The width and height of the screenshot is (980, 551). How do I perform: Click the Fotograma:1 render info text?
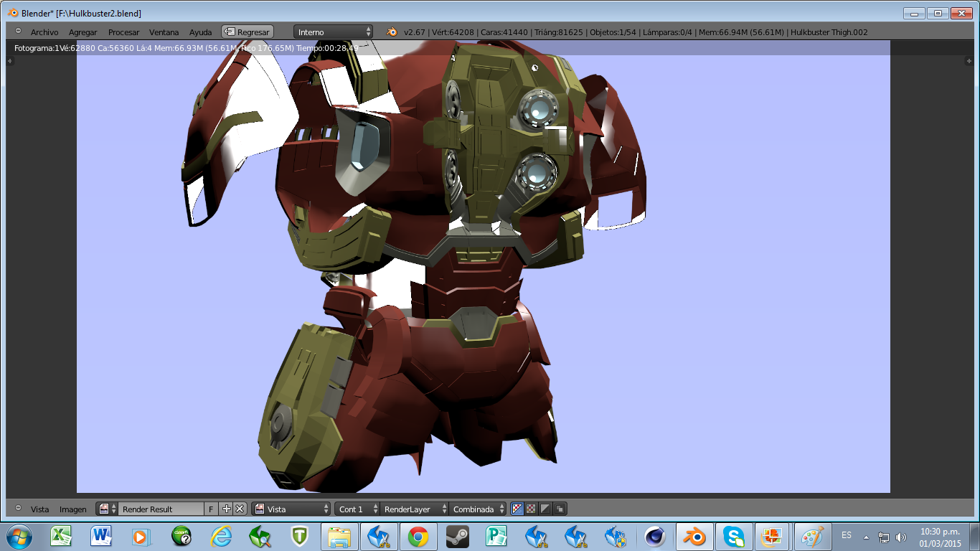point(37,48)
